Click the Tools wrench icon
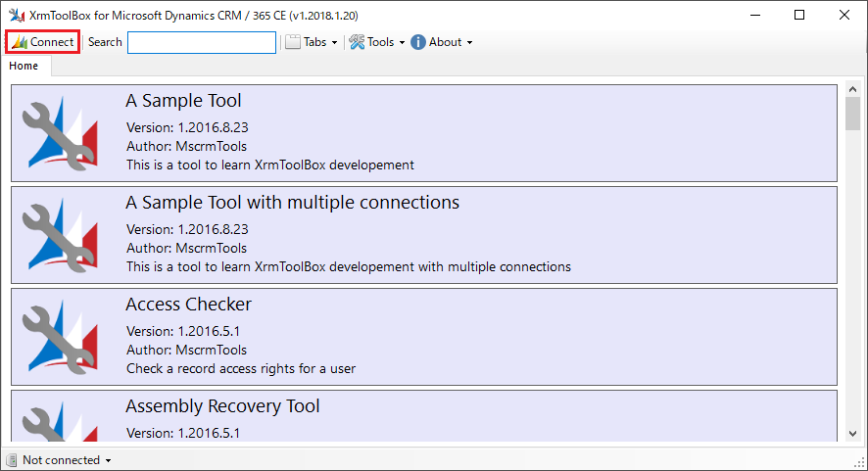 pyautogui.click(x=357, y=42)
